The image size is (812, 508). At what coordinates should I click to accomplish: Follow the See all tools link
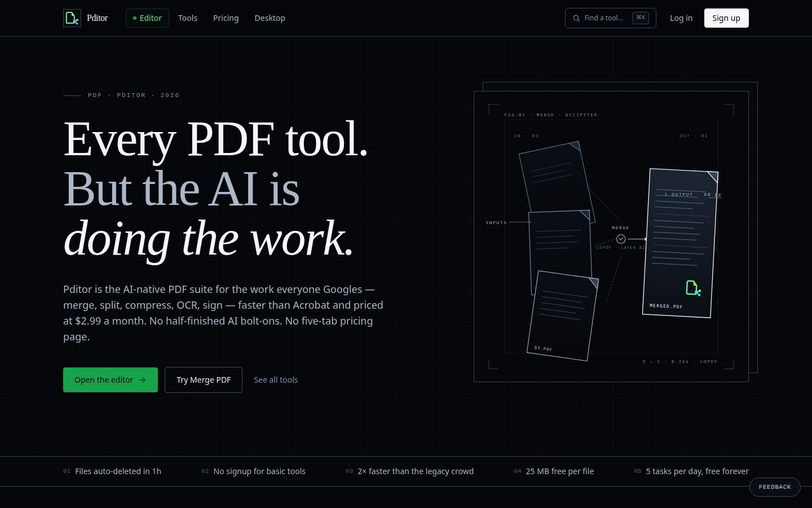pos(276,380)
